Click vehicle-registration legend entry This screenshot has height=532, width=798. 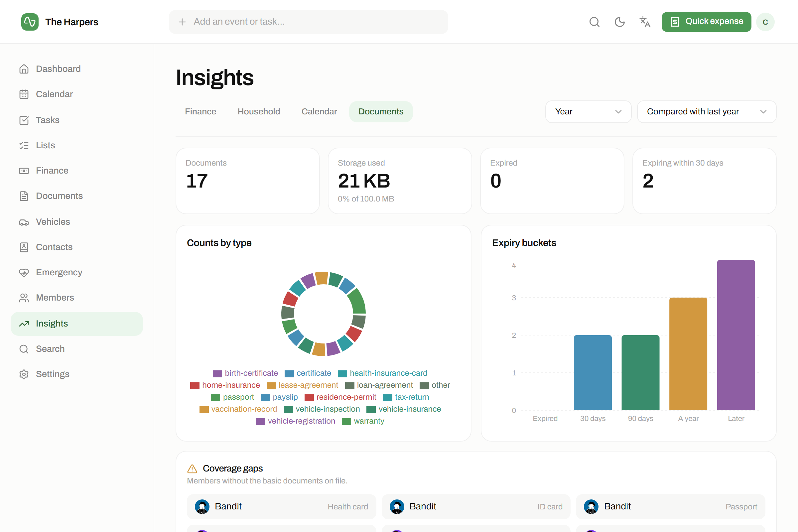pyautogui.click(x=296, y=421)
